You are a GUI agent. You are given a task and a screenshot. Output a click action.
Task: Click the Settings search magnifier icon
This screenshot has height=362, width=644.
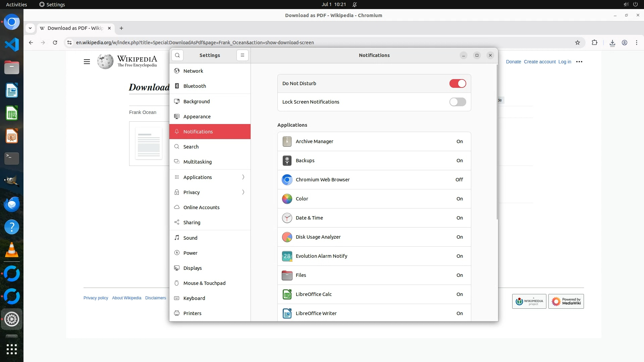[177, 55]
